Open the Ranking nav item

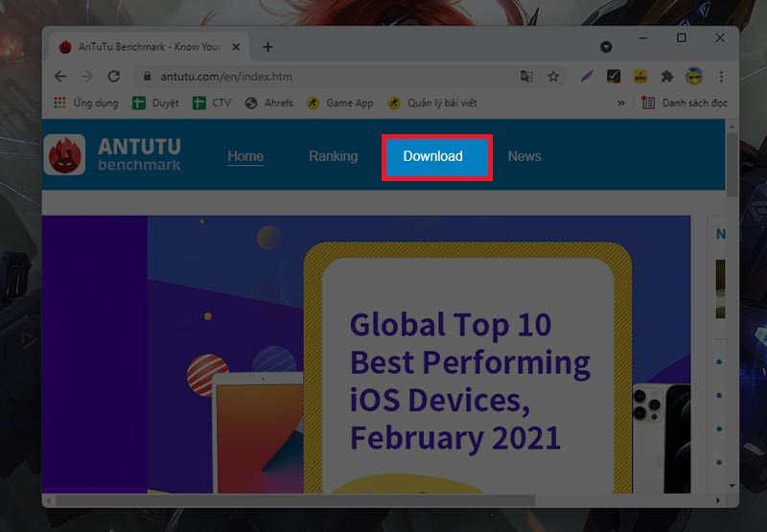point(333,156)
